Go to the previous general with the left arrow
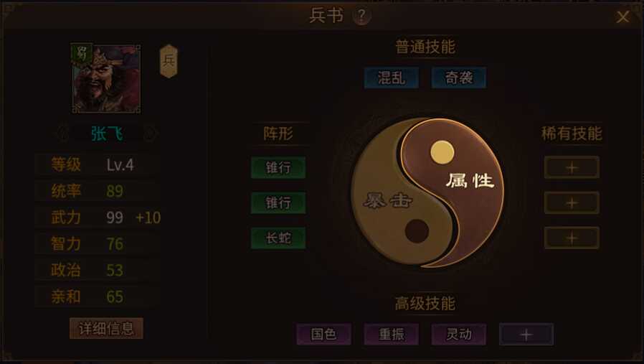Image resolution: width=644 pixels, height=364 pixels. (x=63, y=134)
